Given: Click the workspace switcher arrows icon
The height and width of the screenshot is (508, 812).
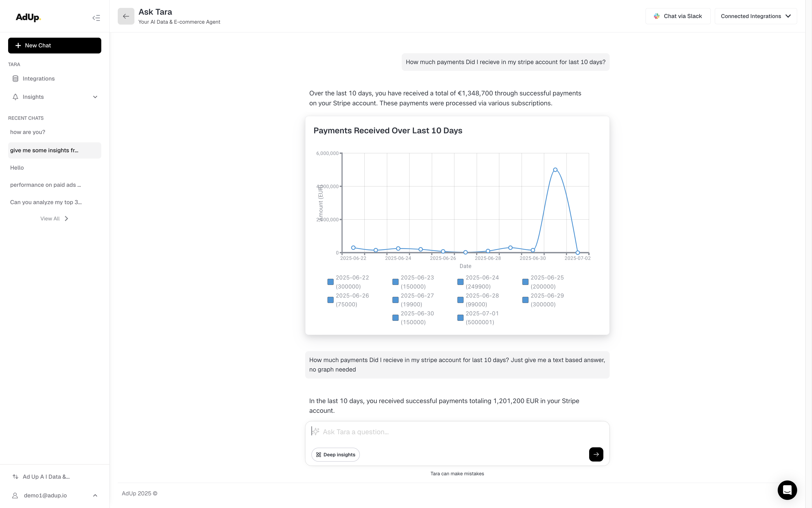Looking at the screenshot, I should (16, 477).
